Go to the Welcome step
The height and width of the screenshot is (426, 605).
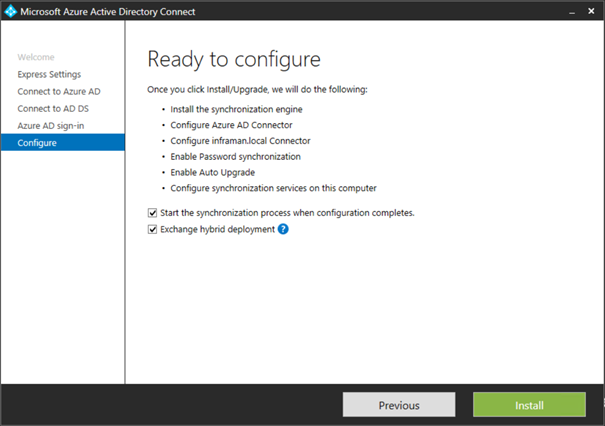click(x=36, y=57)
